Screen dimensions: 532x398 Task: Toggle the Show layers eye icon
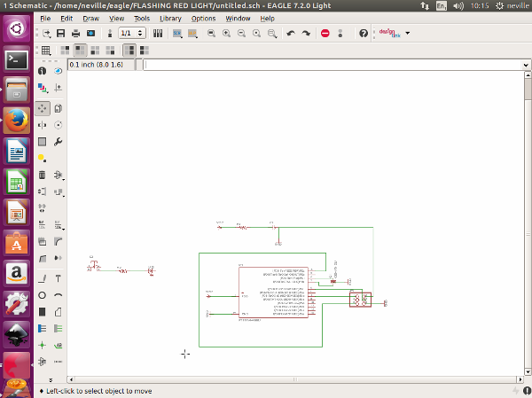point(59,71)
